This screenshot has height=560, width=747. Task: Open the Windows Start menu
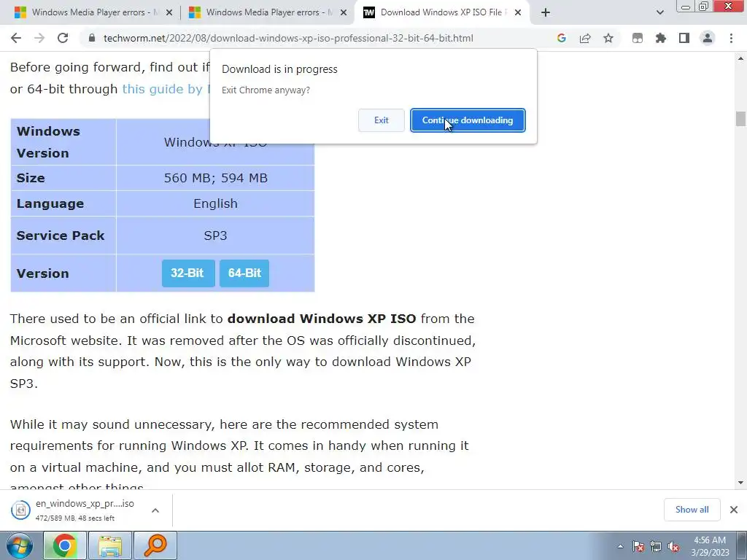click(x=19, y=545)
